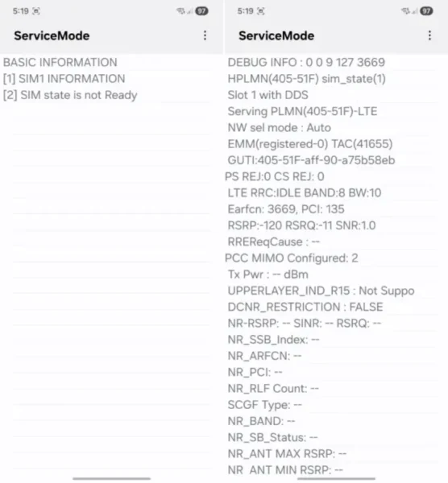Tap Wi-Fi signal icon in left status bar
The width and height of the screenshot is (448, 483).
coord(180,11)
